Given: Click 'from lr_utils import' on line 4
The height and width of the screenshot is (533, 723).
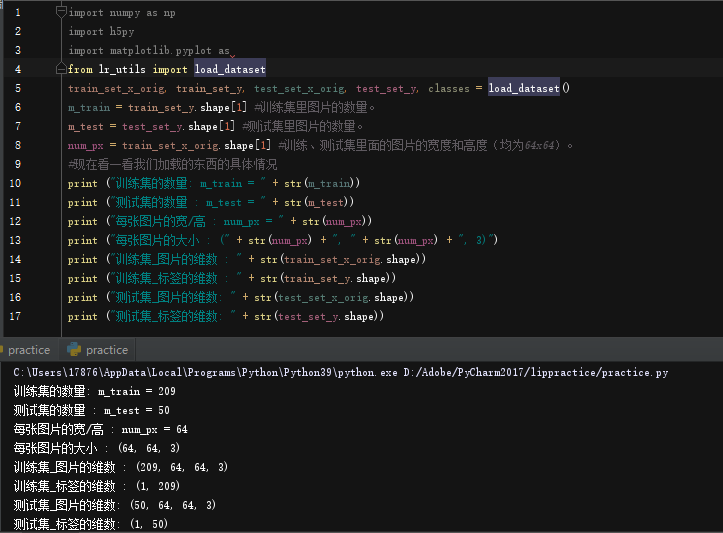Looking at the screenshot, I should 128,69.
